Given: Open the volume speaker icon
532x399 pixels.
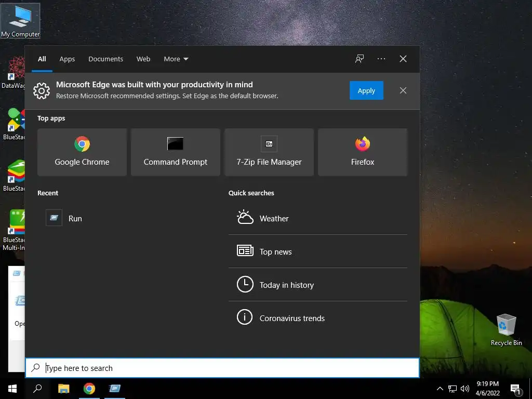Looking at the screenshot, I should coord(465,389).
